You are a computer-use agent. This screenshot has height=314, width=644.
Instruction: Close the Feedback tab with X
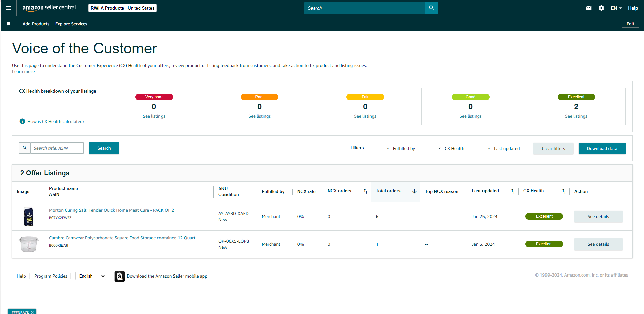[33, 312]
